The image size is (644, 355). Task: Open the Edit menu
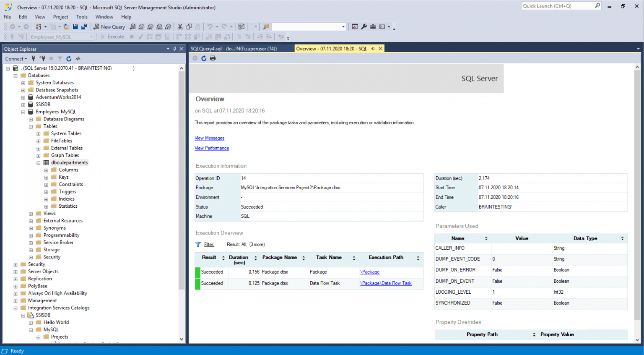point(23,17)
